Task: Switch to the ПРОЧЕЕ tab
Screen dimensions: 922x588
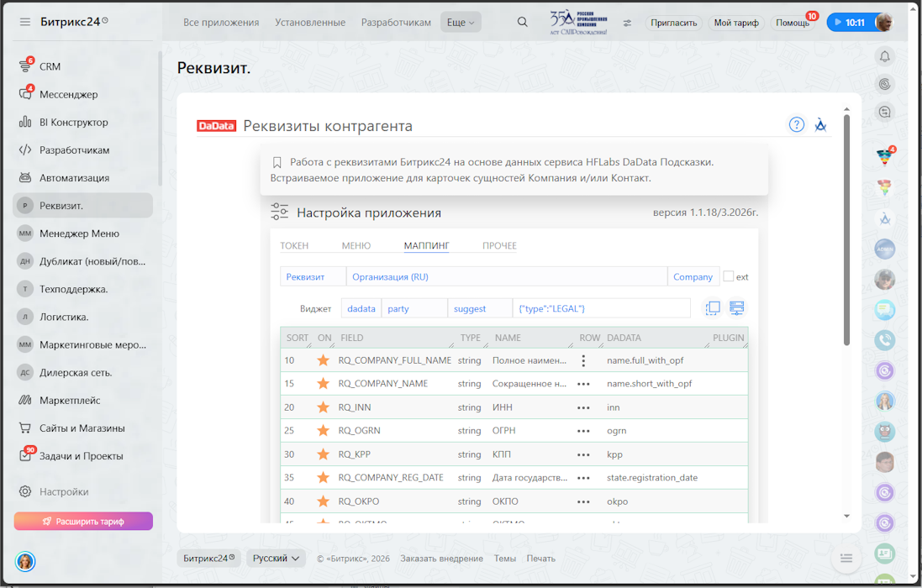Action: (x=499, y=246)
